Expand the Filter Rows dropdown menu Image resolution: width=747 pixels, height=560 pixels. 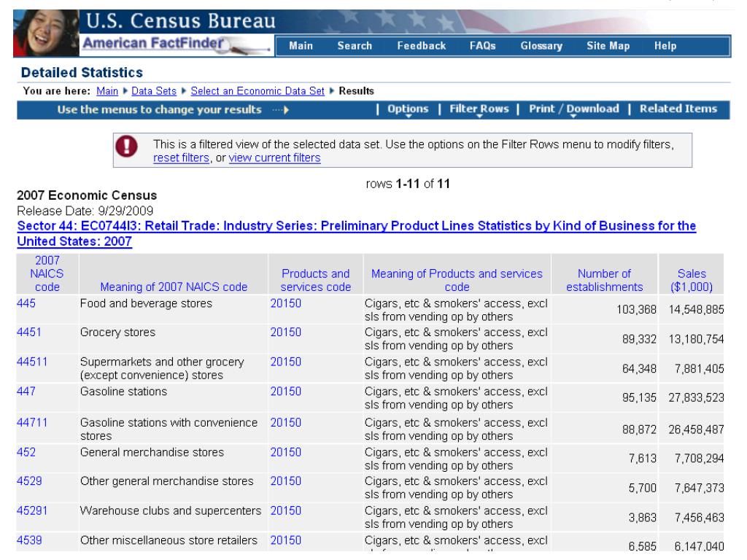click(x=479, y=109)
